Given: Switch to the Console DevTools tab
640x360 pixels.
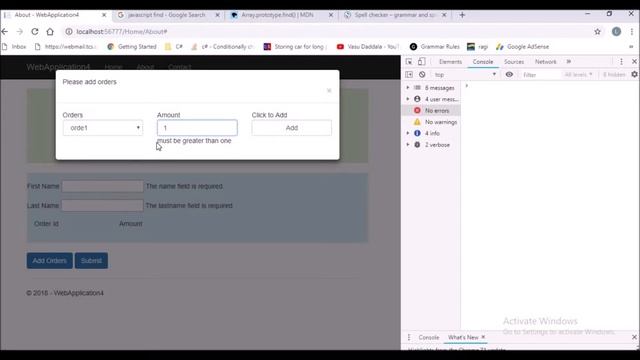Looking at the screenshot, I should click(x=483, y=62).
